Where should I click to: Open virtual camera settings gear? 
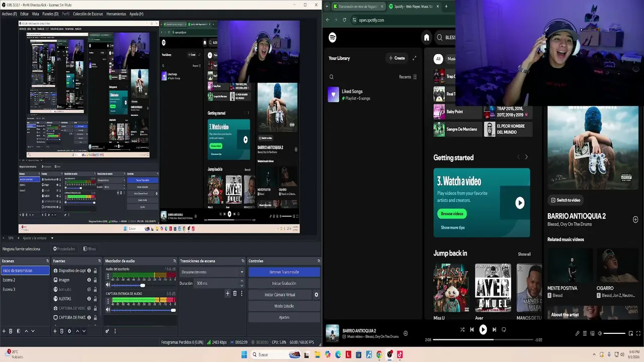coord(316,295)
